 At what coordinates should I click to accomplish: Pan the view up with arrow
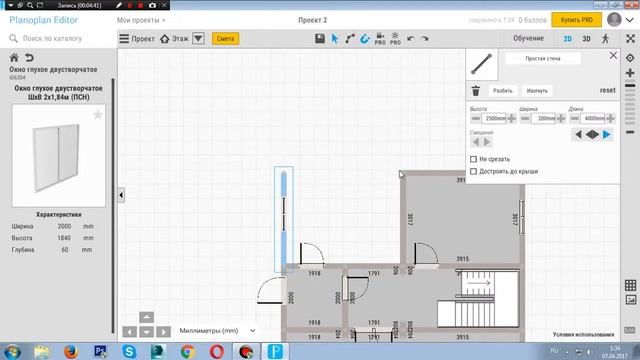pyautogui.click(x=147, y=317)
